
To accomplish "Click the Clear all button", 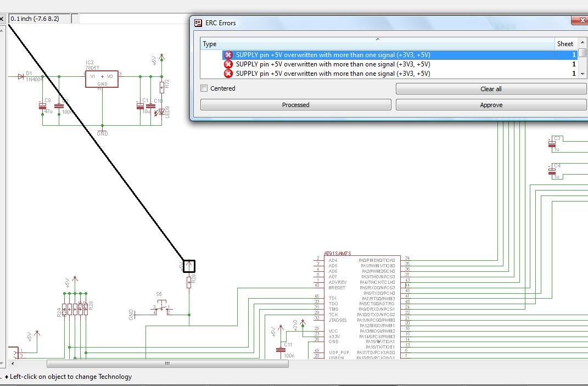I will click(x=491, y=89).
